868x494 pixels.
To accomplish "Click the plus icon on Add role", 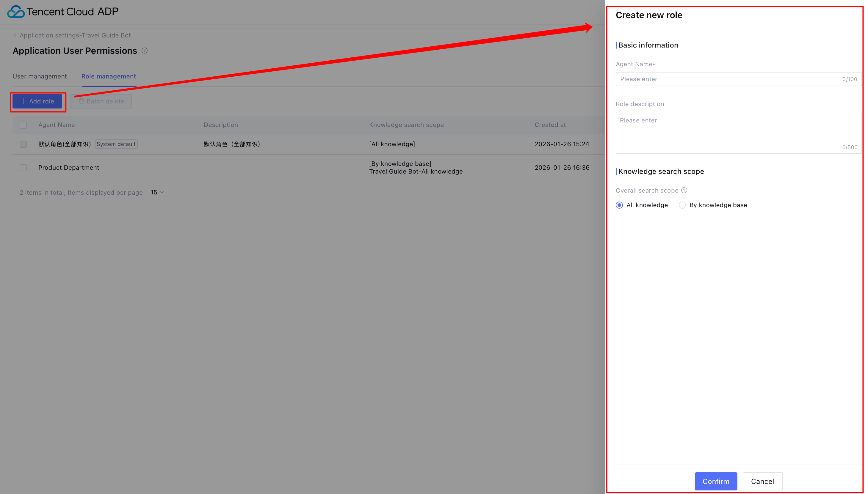I will pyautogui.click(x=23, y=101).
